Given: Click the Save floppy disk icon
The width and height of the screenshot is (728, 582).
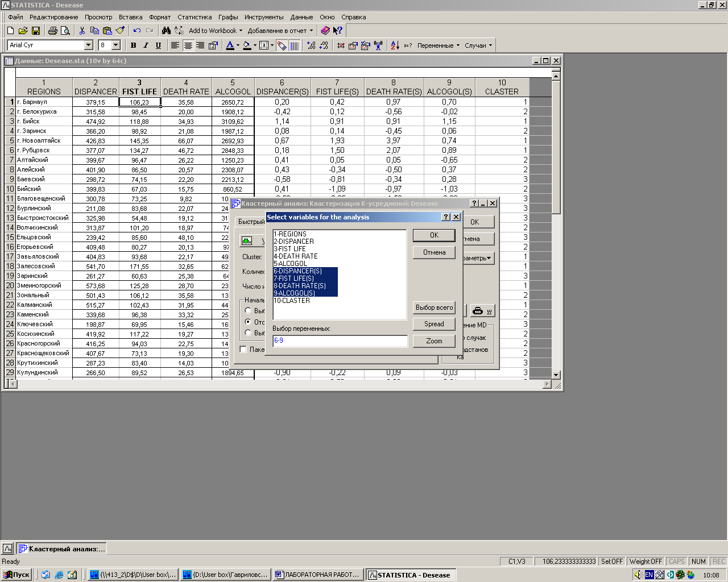Looking at the screenshot, I should coord(35,31).
